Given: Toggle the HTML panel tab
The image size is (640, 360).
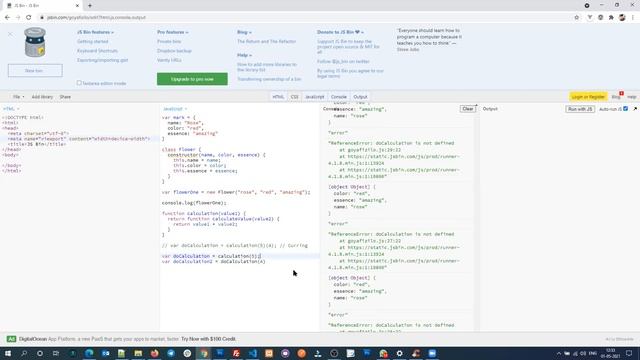Looking at the screenshot, I should (278, 97).
